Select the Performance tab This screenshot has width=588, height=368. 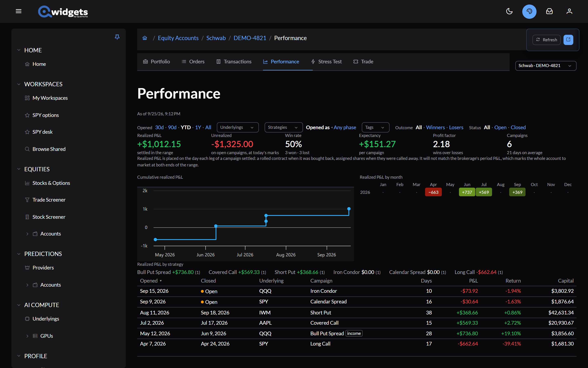pyautogui.click(x=281, y=62)
